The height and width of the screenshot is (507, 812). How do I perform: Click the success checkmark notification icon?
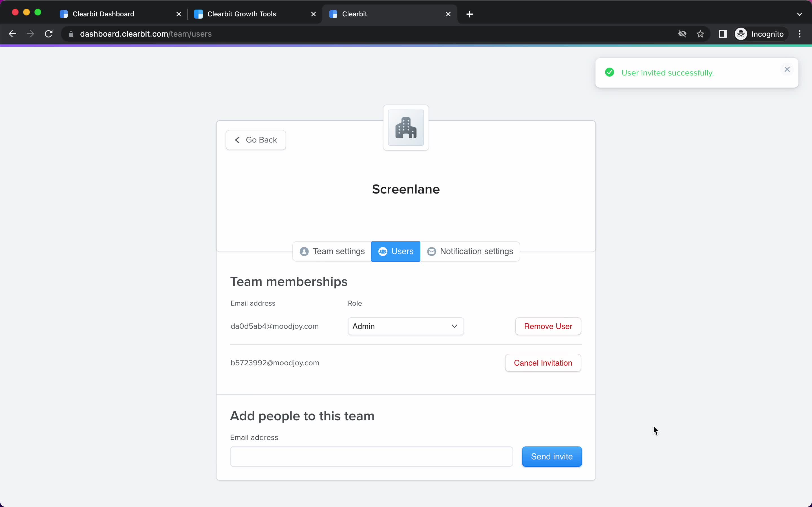[x=610, y=72]
